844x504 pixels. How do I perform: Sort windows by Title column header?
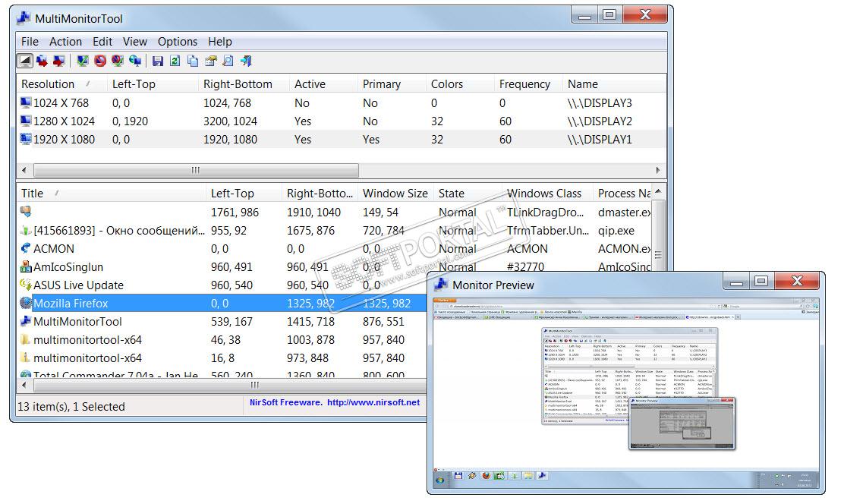(112, 194)
